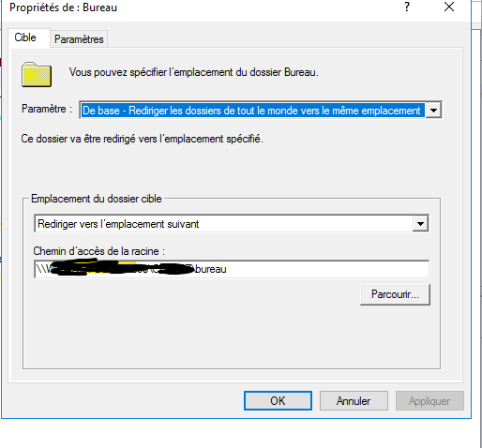Confirm with the OK button
Screen dimensions: 482x448
[278, 401]
